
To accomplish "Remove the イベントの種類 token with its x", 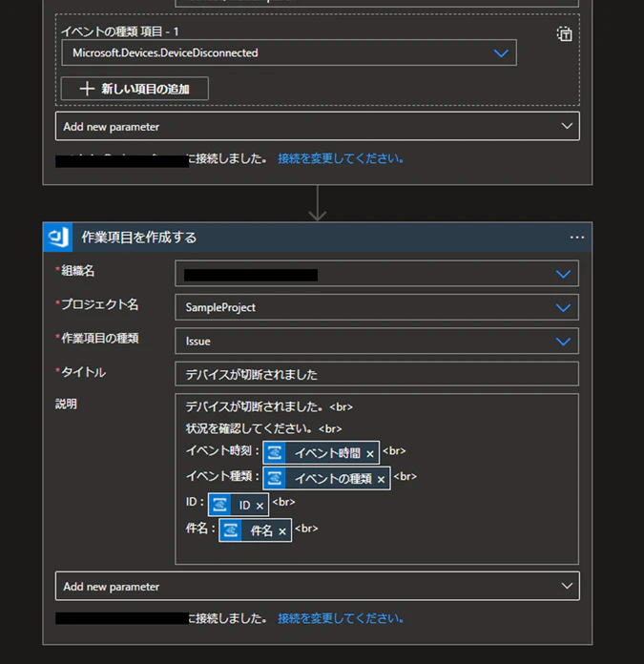I will click(x=381, y=479).
